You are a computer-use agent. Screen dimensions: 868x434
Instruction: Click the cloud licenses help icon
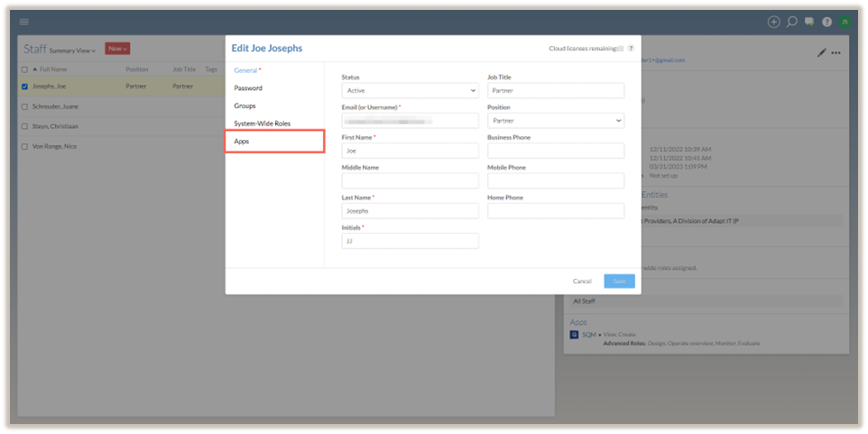(631, 49)
